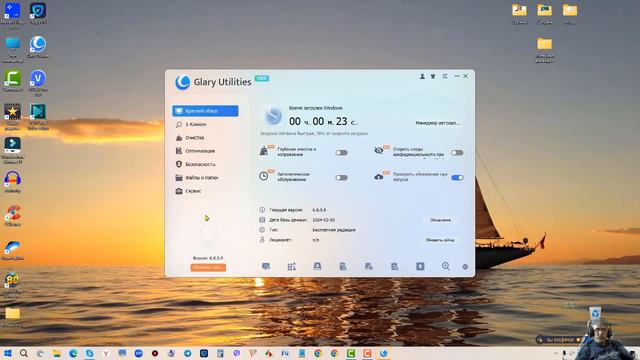The height and width of the screenshot is (360, 640).
Task: Click the uninstaller trash icon in bottom toolbar
Action: [x=343, y=267]
